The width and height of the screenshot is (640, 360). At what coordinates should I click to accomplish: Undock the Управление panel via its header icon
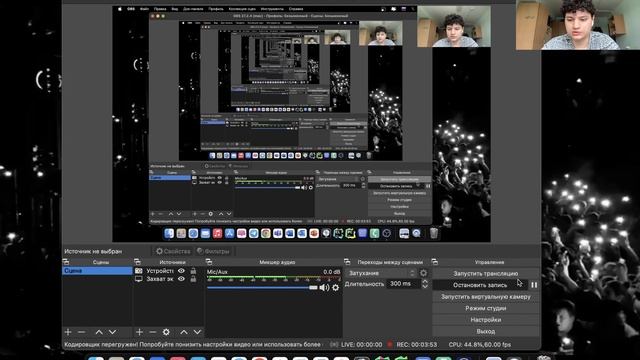click(x=435, y=262)
